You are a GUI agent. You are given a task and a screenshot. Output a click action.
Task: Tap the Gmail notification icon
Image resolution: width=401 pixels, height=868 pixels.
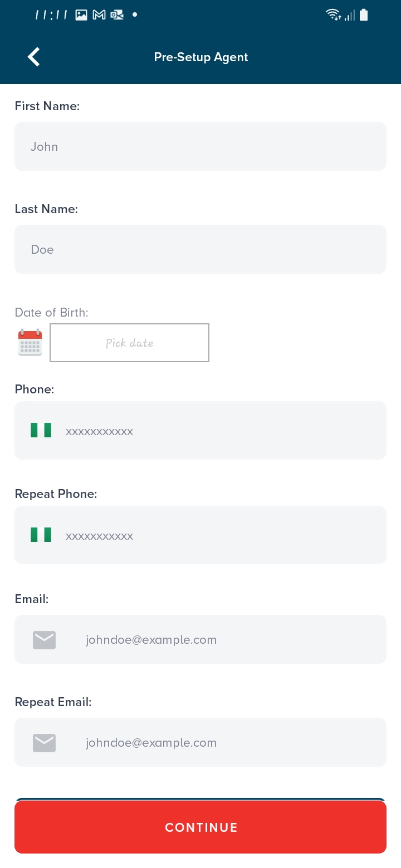[x=99, y=15]
